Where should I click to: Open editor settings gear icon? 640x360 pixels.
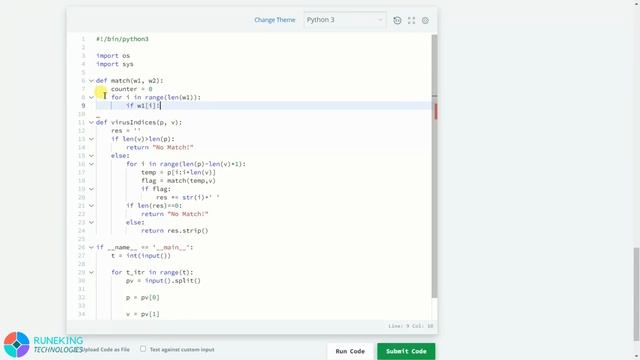click(425, 20)
